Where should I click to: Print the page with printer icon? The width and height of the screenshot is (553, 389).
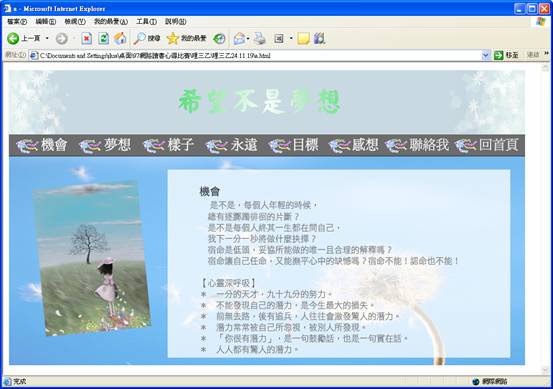[x=260, y=38]
